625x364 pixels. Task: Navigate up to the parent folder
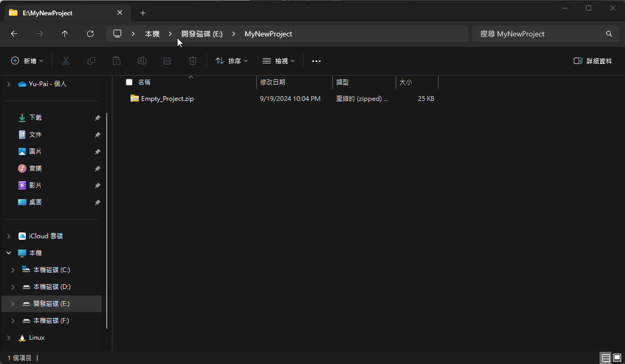64,33
